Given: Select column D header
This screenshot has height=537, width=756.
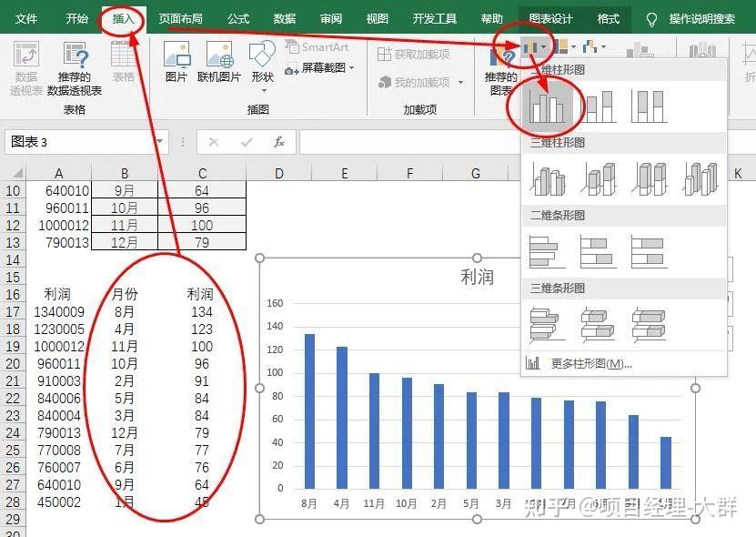Looking at the screenshot, I should (278, 173).
